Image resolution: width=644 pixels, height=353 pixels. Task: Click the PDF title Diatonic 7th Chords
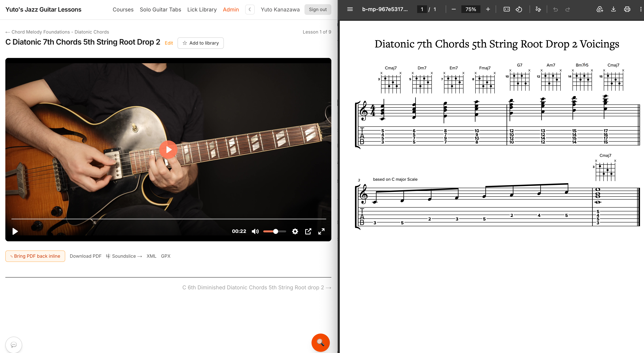(497, 44)
